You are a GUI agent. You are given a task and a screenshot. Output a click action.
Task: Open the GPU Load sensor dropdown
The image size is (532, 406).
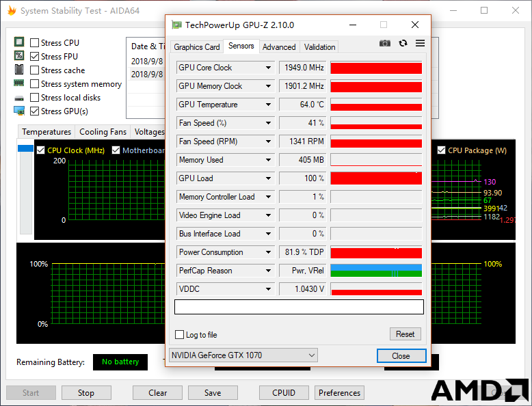268,178
